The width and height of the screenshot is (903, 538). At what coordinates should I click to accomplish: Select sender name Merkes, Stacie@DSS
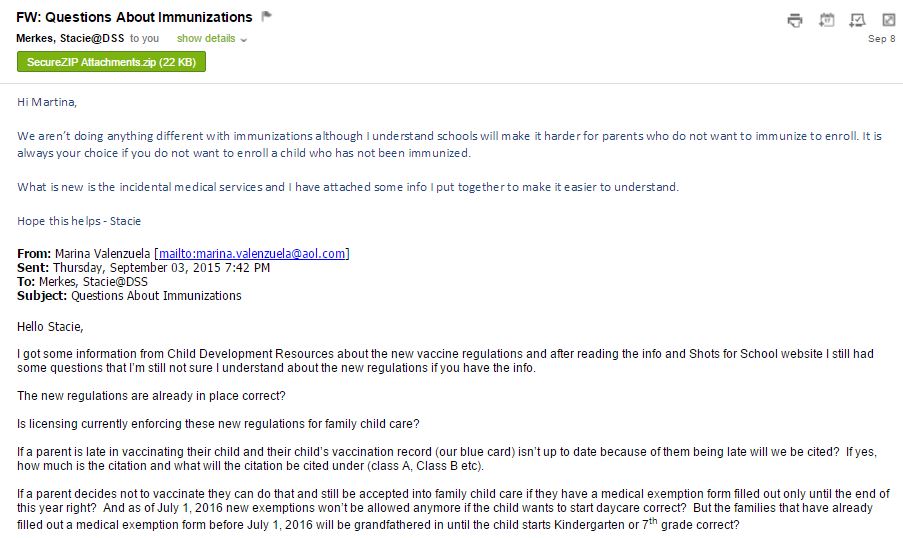pos(70,39)
